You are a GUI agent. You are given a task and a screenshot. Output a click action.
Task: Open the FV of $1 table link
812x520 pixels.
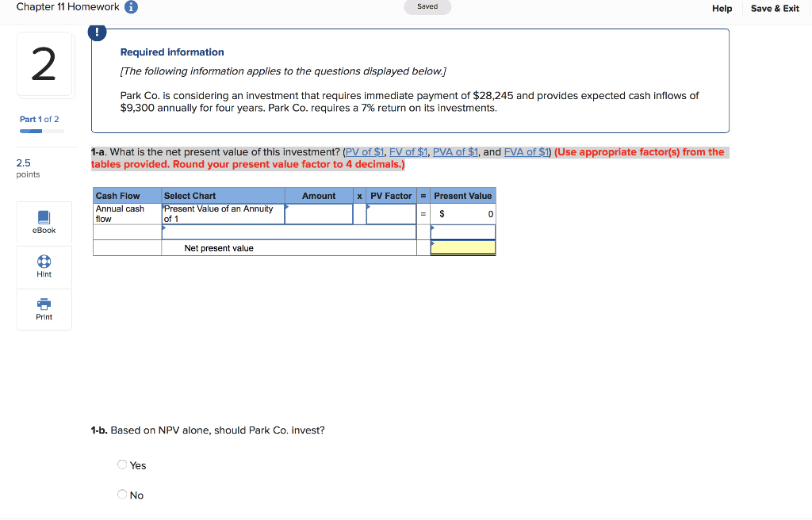click(408, 151)
